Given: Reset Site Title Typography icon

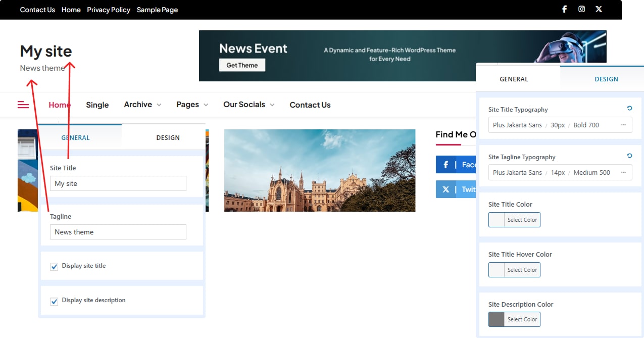Looking at the screenshot, I should [629, 109].
